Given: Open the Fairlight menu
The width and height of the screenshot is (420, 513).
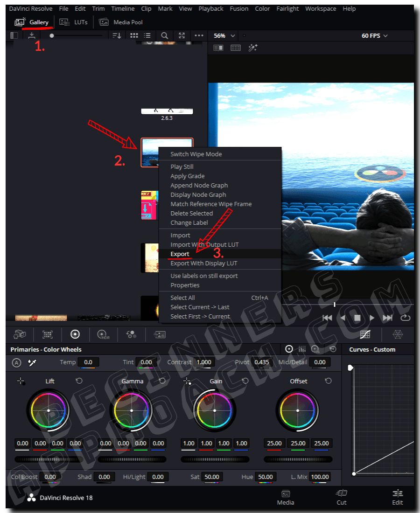Looking at the screenshot, I should [287, 8].
